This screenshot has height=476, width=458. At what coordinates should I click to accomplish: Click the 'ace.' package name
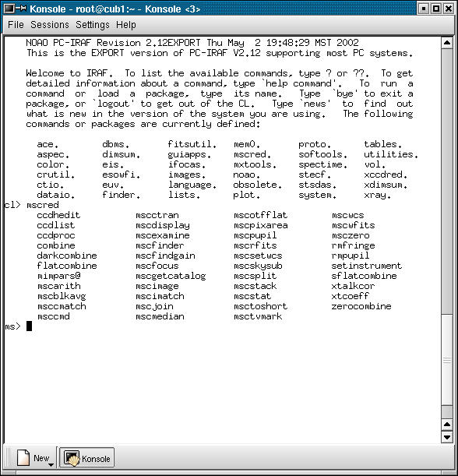pyautogui.click(x=48, y=144)
